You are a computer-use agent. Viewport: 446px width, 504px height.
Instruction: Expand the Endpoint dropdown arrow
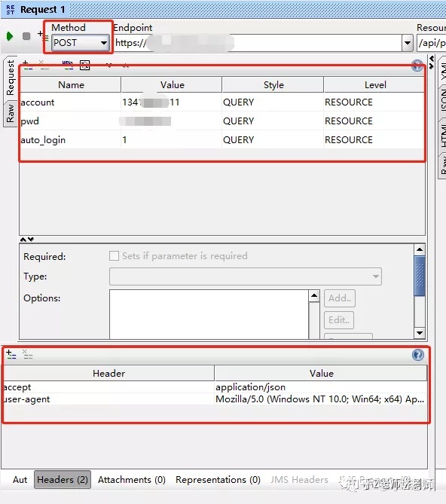(x=408, y=43)
